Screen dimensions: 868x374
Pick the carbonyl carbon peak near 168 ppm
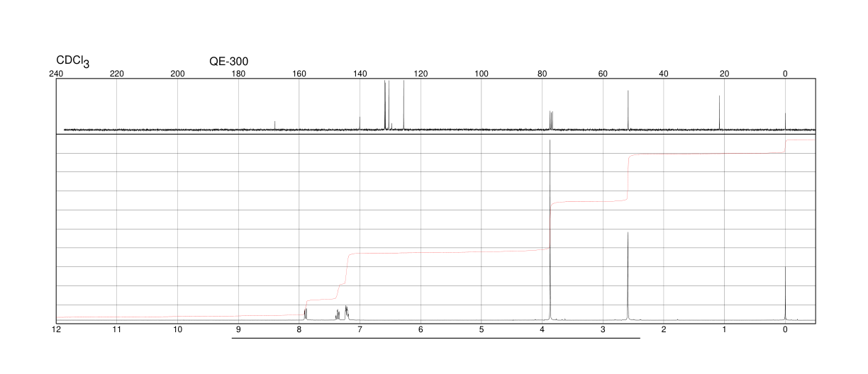tap(275, 125)
